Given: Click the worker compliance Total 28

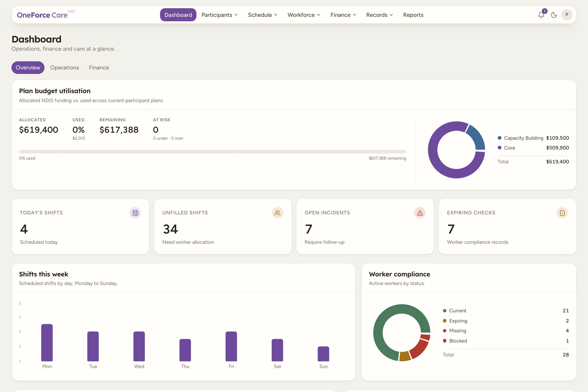Looking at the screenshot, I should [566, 355].
